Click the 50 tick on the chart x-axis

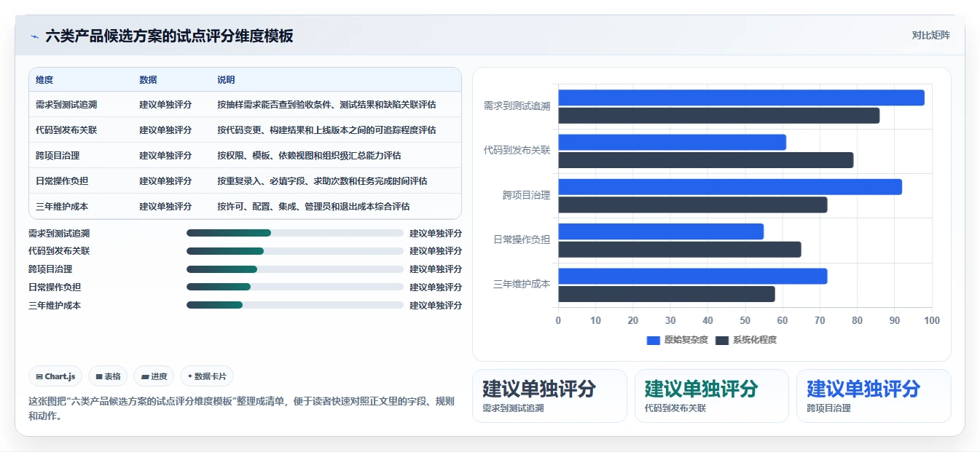[745, 320]
